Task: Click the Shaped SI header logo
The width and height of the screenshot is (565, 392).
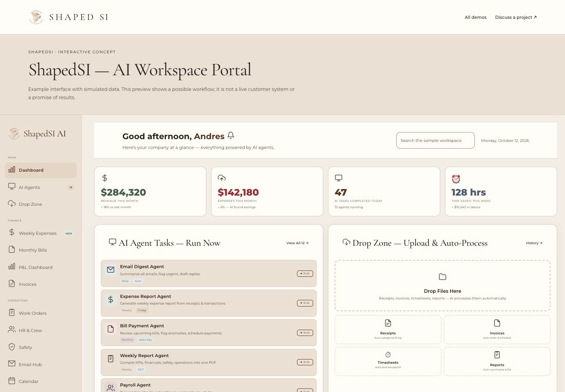Action: point(69,17)
